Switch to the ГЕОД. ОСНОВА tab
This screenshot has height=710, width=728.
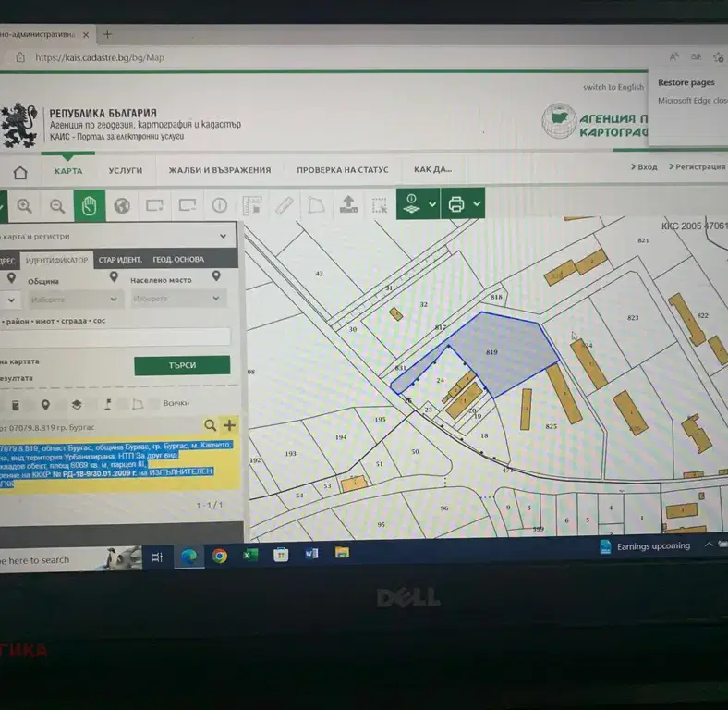[x=178, y=259]
